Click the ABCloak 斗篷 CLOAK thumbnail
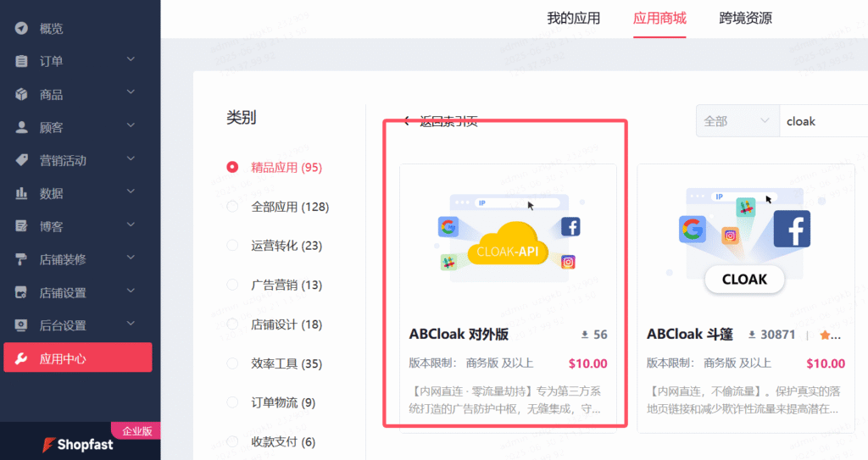868x460 pixels. (x=744, y=241)
